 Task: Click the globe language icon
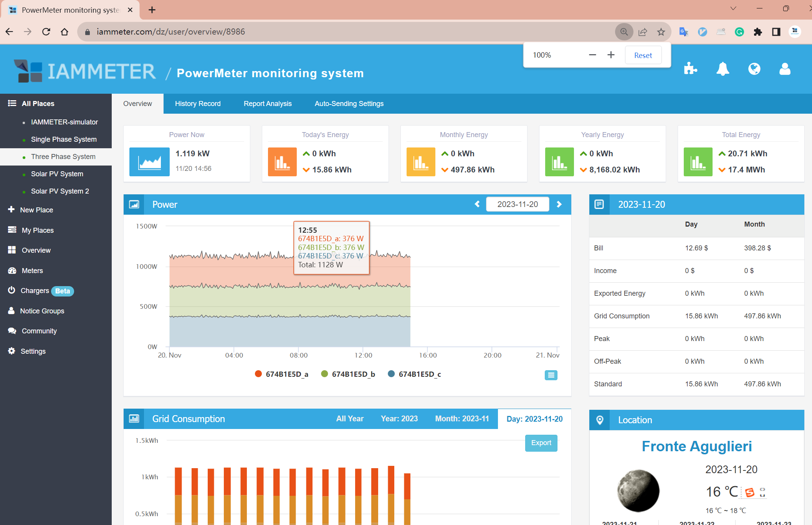point(754,69)
